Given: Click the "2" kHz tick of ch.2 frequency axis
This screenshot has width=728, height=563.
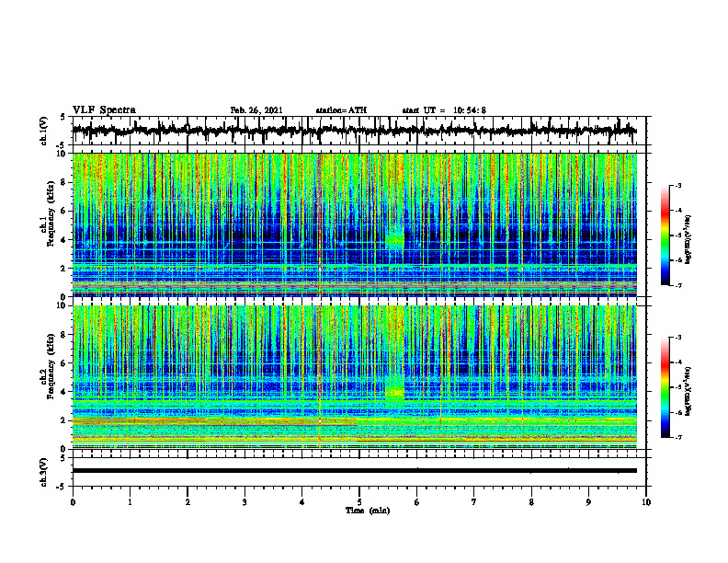Looking at the screenshot, I should point(64,420).
